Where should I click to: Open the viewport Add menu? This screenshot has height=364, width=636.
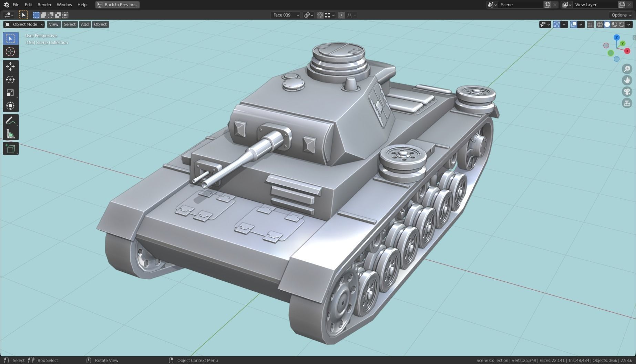click(85, 24)
